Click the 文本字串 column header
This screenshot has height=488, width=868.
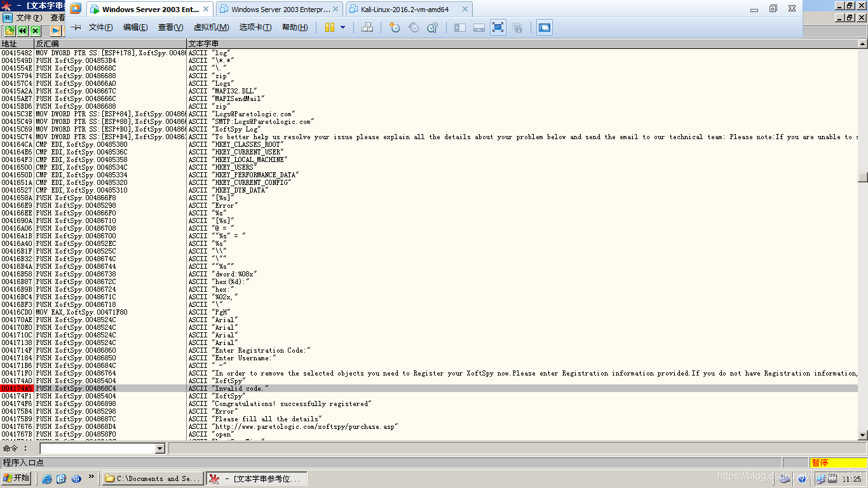pyautogui.click(x=522, y=44)
